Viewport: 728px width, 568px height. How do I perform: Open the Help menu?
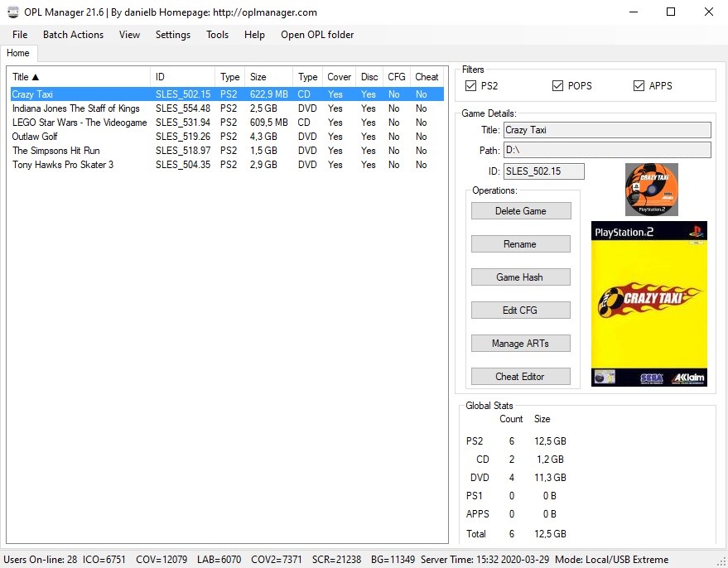click(254, 35)
